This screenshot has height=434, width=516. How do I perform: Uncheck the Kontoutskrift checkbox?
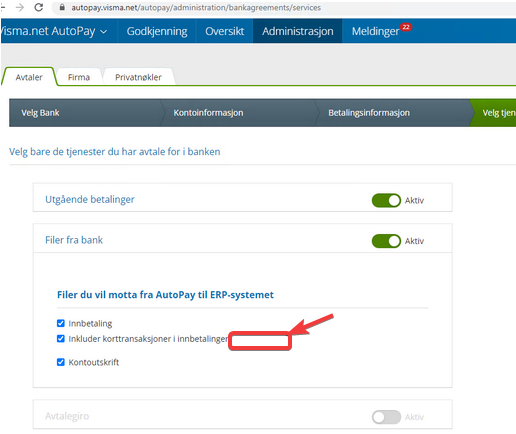click(x=61, y=362)
